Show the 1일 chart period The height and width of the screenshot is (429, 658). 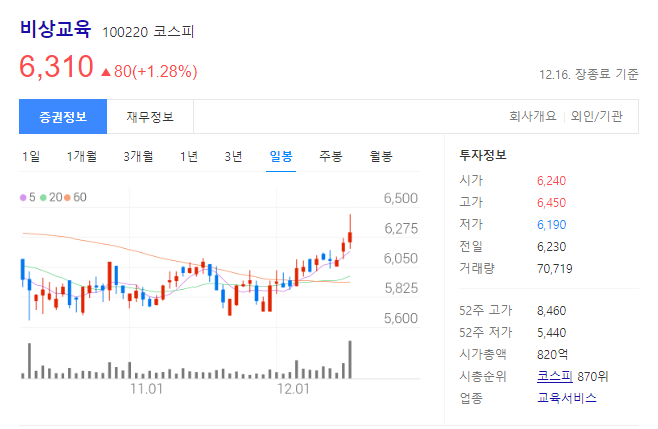tap(31, 157)
